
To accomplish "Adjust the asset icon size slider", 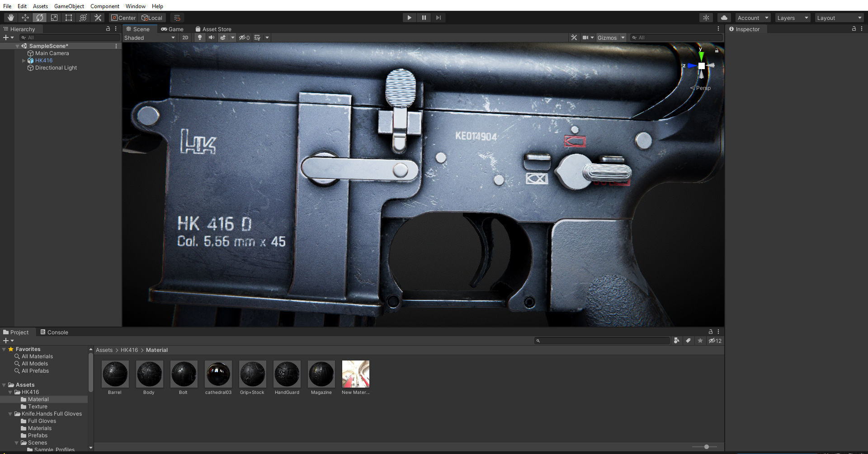I will pos(706,447).
